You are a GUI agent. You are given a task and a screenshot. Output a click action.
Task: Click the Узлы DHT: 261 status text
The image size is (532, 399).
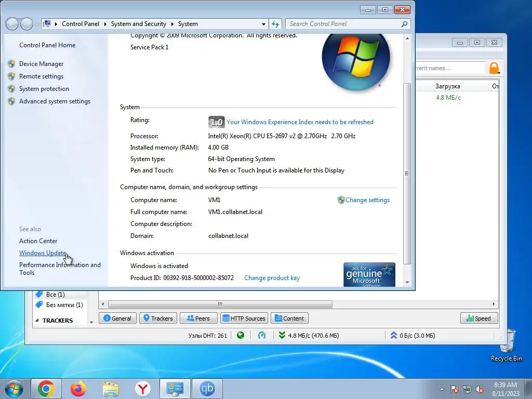tap(207, 336)
